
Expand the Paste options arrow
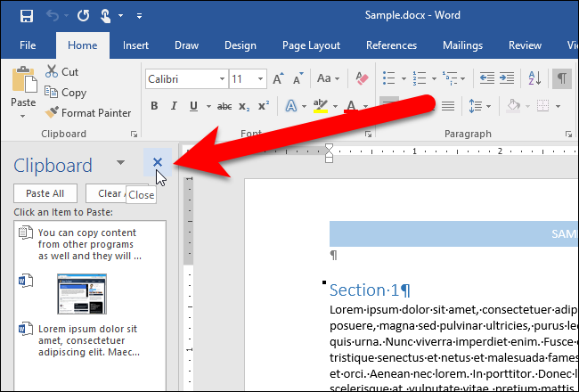(23, 116)
